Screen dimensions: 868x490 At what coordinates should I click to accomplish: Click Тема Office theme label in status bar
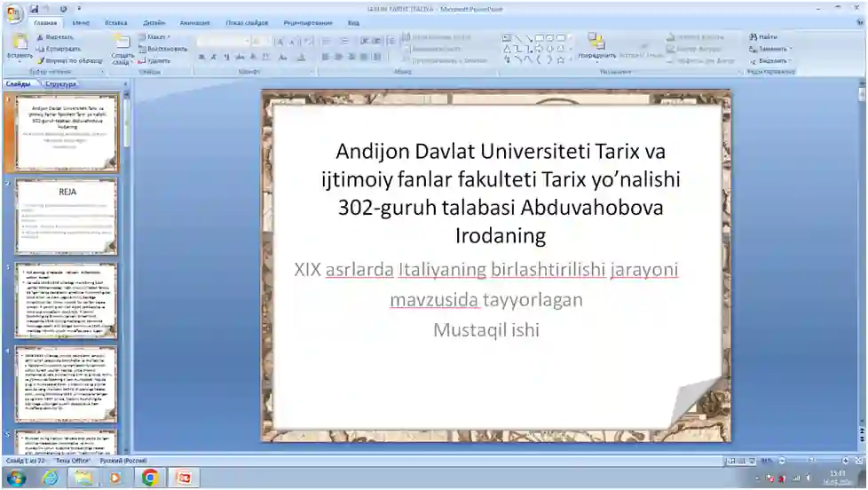(x=73, y=461)
